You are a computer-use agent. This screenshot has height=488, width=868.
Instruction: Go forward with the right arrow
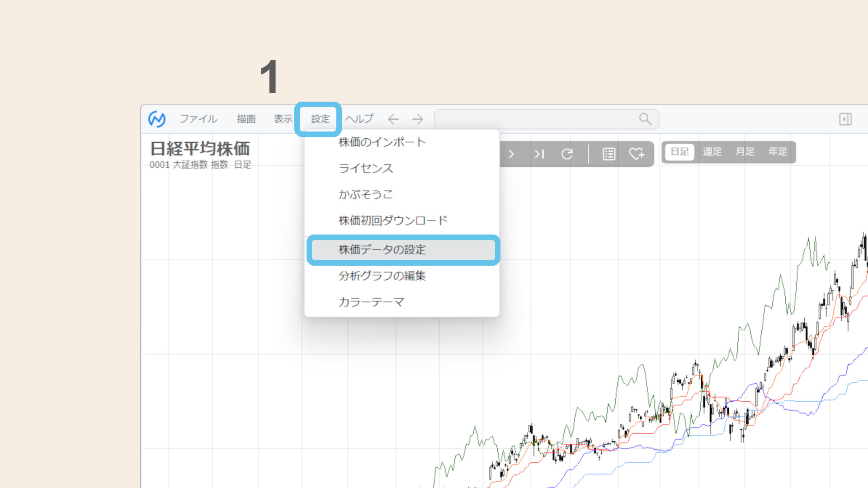pos(418,119)
